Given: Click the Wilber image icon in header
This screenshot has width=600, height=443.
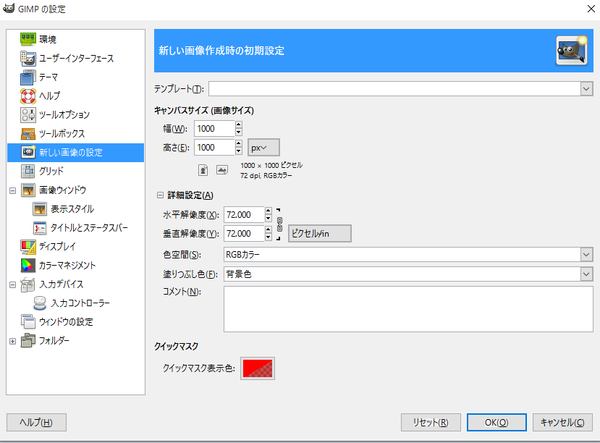Looking at the screenshot, I should (571, 50).
